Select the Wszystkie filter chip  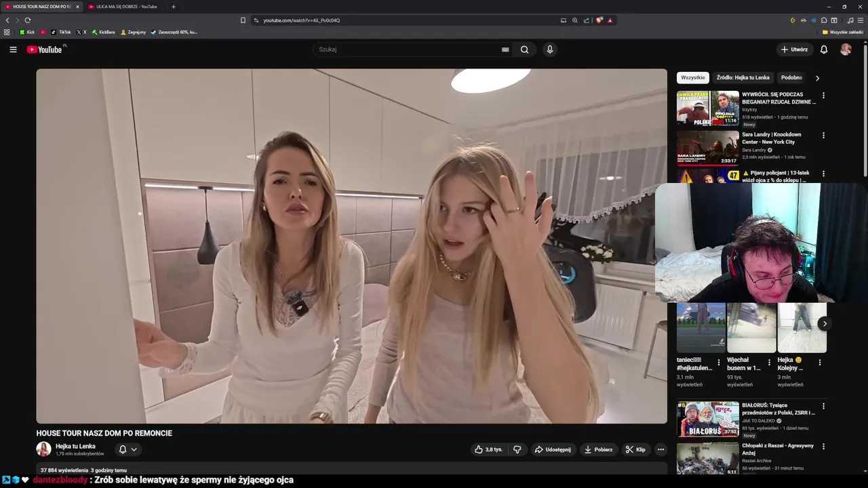point(692,78)
